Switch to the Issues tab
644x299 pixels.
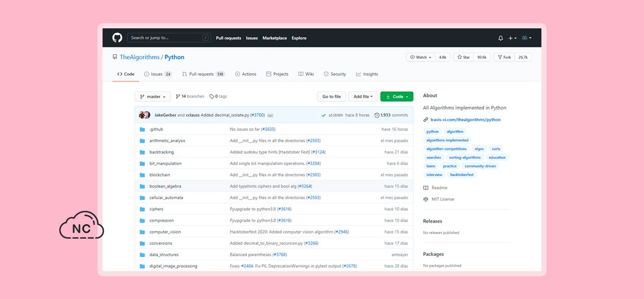coord(158,74)
